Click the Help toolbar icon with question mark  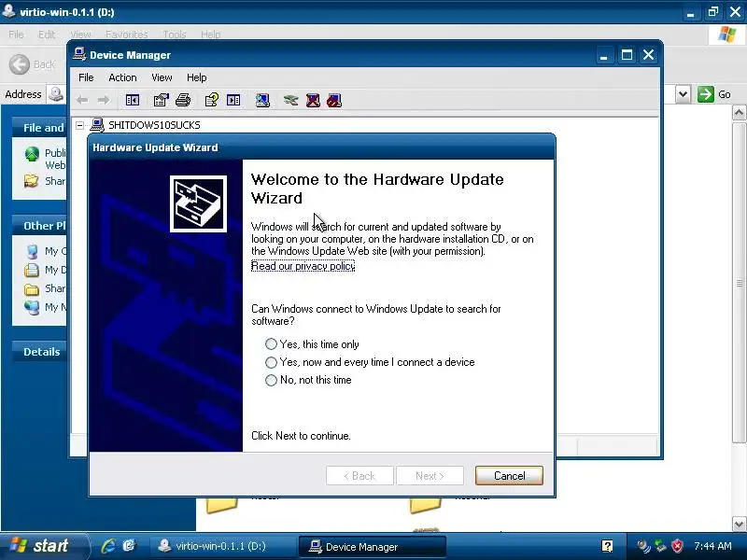pyautogui.click(x=212, y=100)
